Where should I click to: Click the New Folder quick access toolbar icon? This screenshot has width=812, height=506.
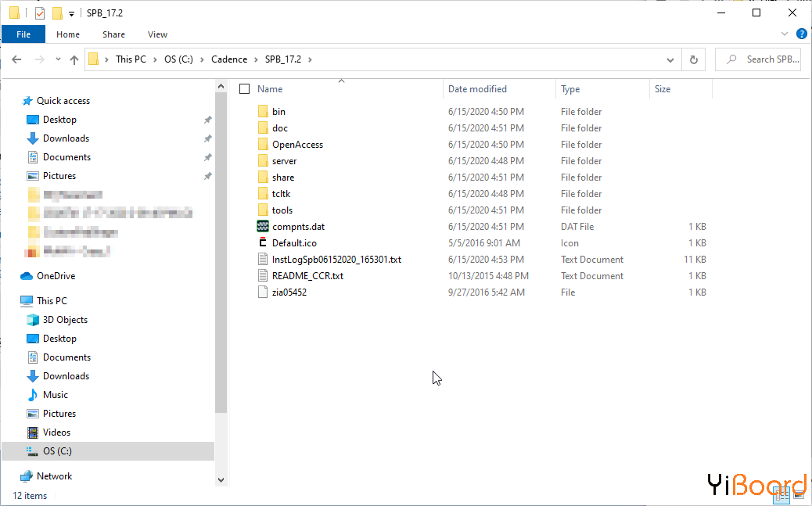pyautogui.click(x=57, y=13)
